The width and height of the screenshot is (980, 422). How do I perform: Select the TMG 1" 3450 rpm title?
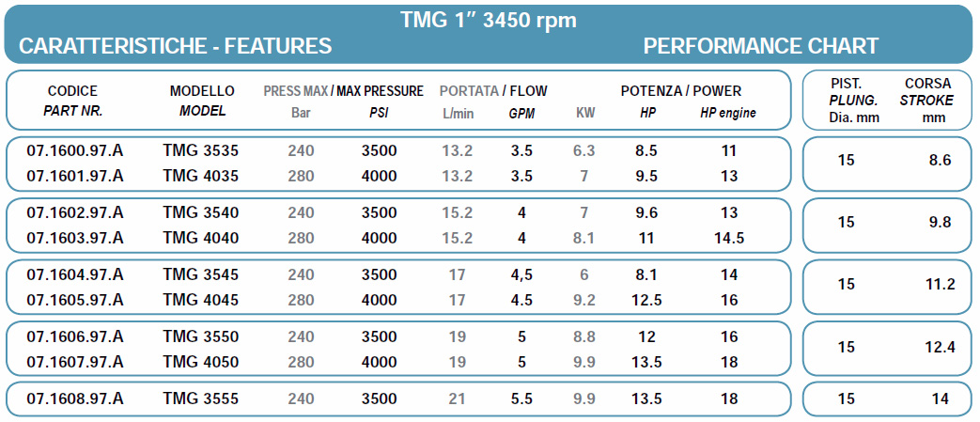(489, 21)
